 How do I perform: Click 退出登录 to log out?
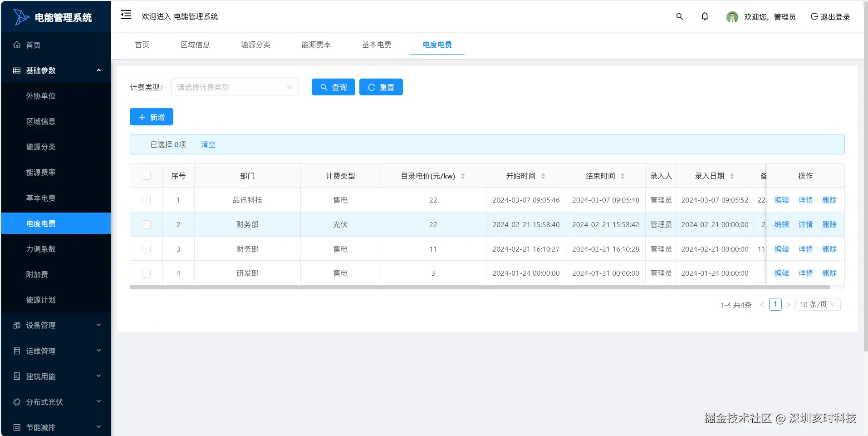pos(830,17)
